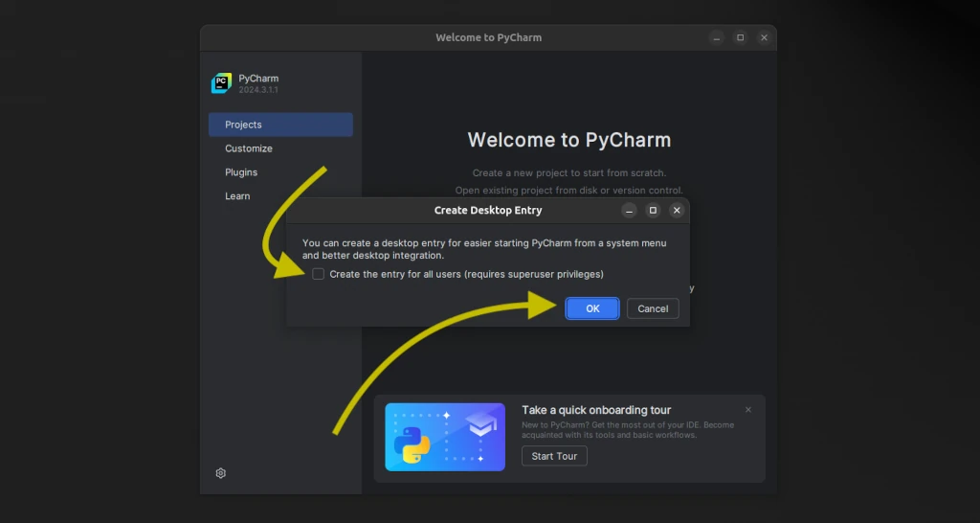The width and height of the screenshot is (980, 523).
Task: Check 'Create the entry for all users' checkbox
Action: 318,274
